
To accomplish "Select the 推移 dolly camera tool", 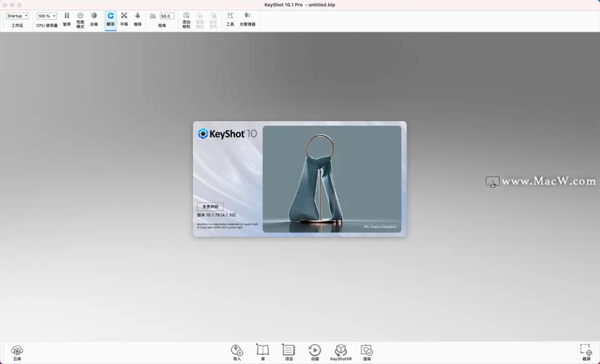I will pyautogui.click(x=138, y=20).
